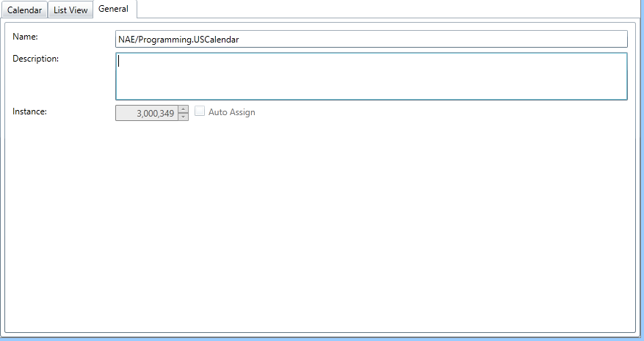Screen dimensions: 644x341
Task: Open the List View tab
Action: click(x=70, y=10)
